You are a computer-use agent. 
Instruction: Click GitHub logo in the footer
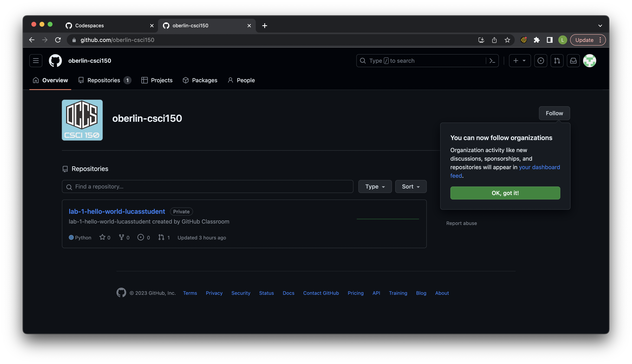121,293
